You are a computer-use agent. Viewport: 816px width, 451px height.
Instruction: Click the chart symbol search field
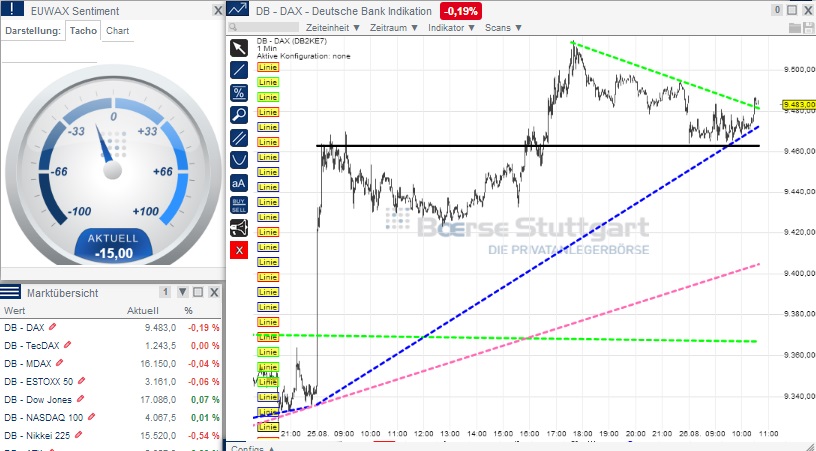[x=264, y=27]
